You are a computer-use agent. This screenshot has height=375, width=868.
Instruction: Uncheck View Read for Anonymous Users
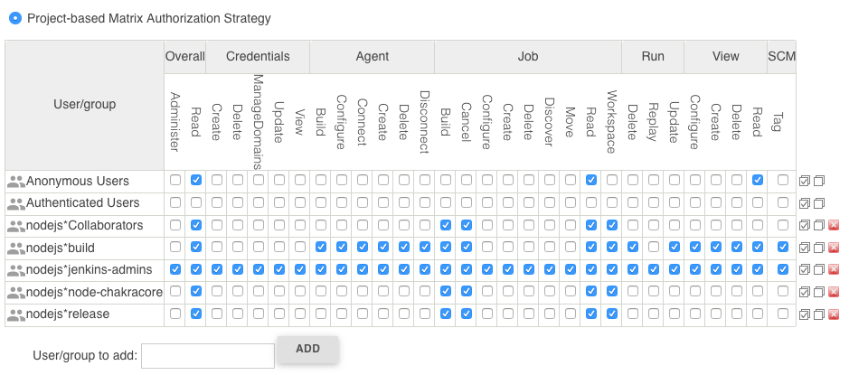click(758, 180)
